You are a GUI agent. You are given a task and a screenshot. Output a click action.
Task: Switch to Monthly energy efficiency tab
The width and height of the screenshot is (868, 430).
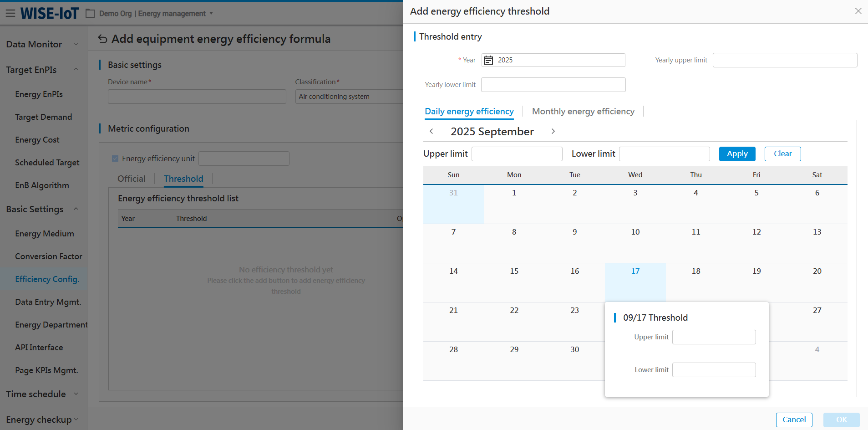point(583,112)
